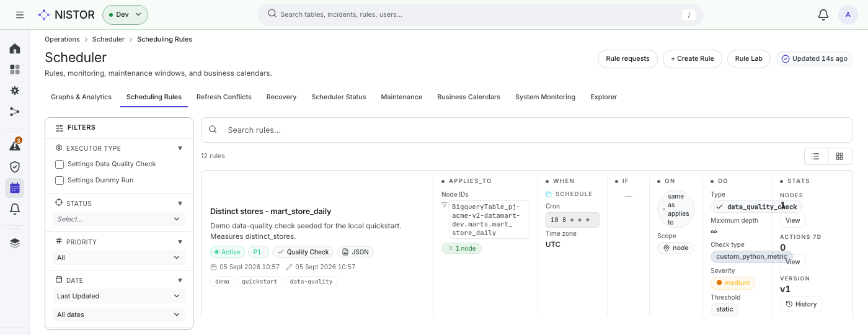868x335 pixels.
Task: View nodes under Stats
Action: coord(792,220)
